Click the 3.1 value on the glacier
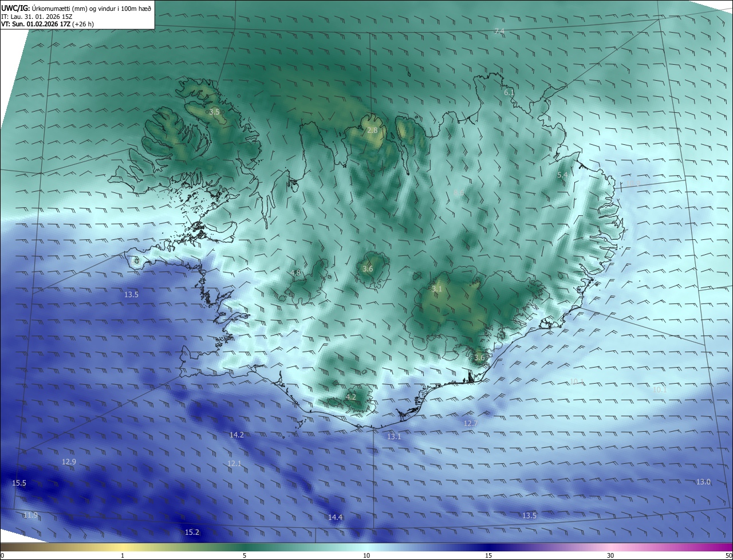 (437, 289)
